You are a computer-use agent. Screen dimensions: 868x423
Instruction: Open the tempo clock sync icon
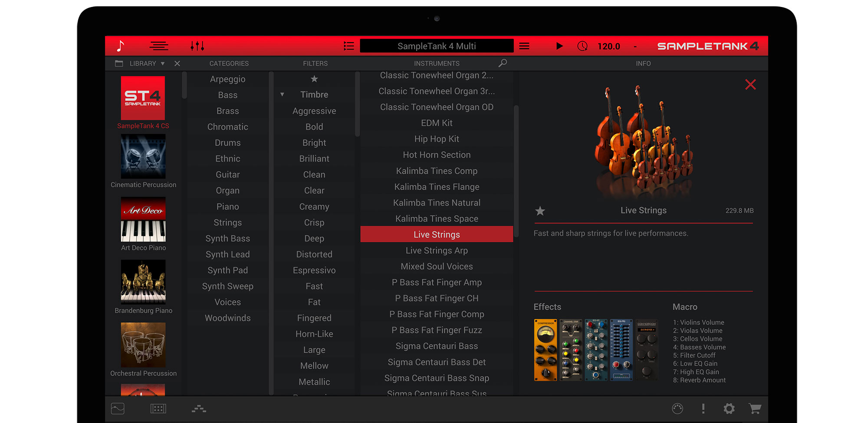tap(582, 46)
